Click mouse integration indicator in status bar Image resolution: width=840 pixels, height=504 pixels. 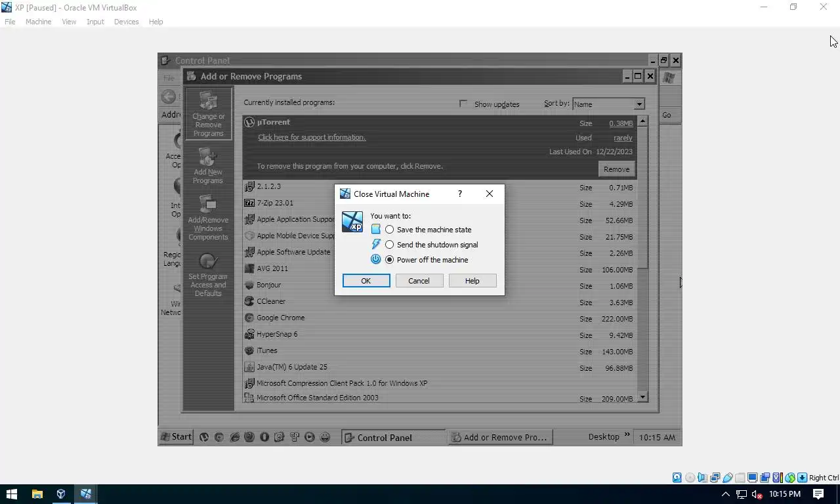pos(790,478)
